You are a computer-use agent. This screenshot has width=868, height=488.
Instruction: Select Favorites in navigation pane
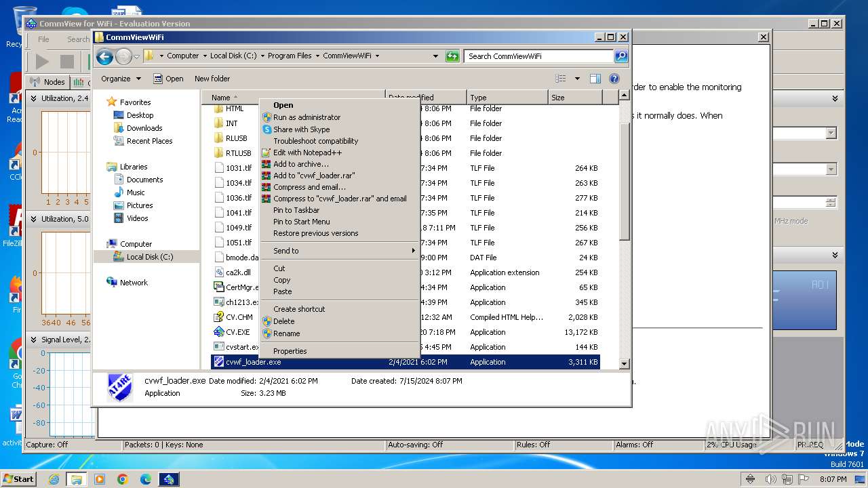pos(135,102)
